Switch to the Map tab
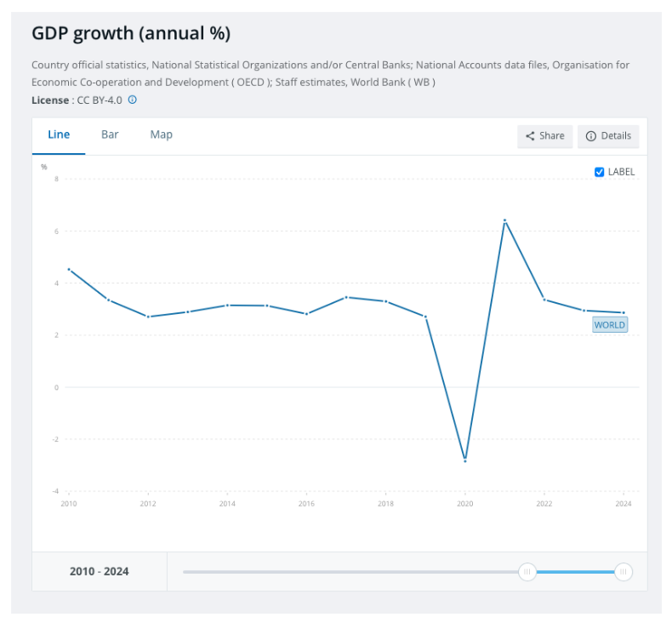This screenshot has height=623, width=672. tap(161, 134)
